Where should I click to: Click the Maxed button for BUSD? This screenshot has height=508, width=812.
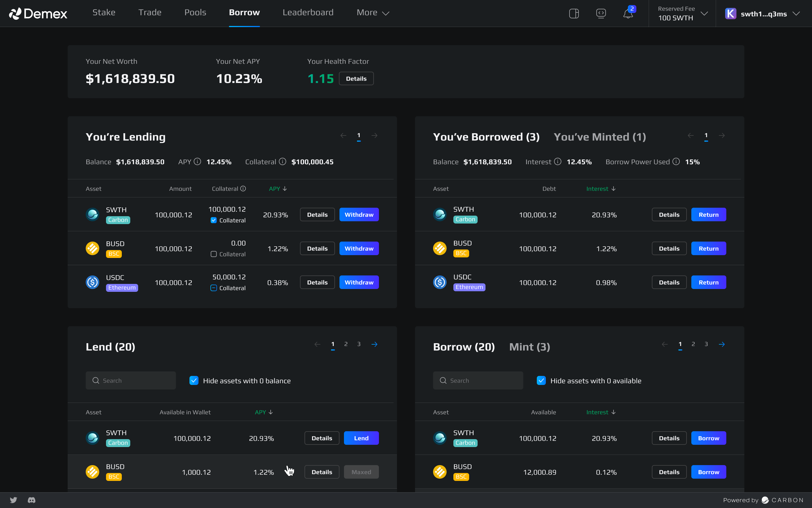(x=361, y=472)
